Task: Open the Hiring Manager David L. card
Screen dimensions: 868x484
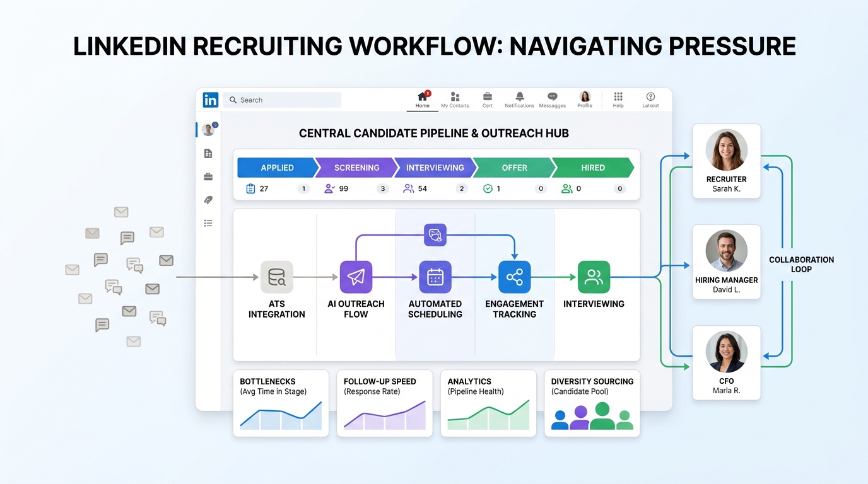Action: [x=726, y=262]
